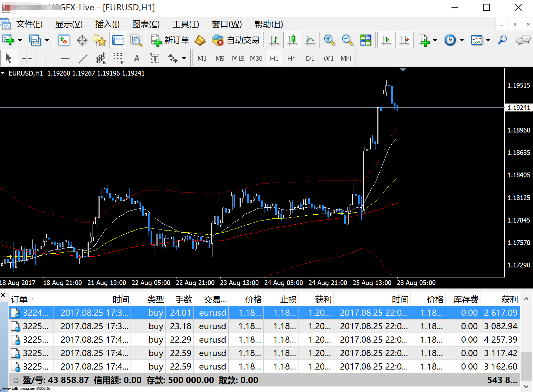Switch timeframe to M15
Image resolution: width=533 pixels, height=392 pixels.
[x=238, y=58]
